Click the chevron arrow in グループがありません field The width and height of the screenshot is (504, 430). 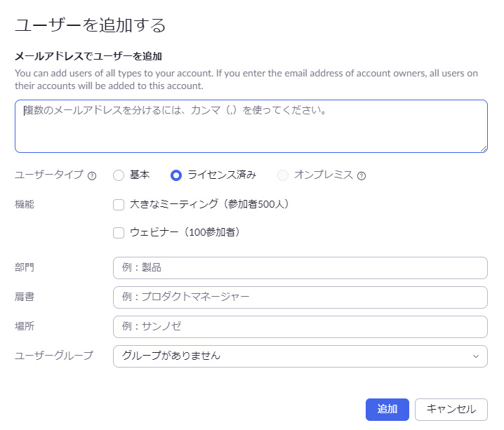pos(476,356)
